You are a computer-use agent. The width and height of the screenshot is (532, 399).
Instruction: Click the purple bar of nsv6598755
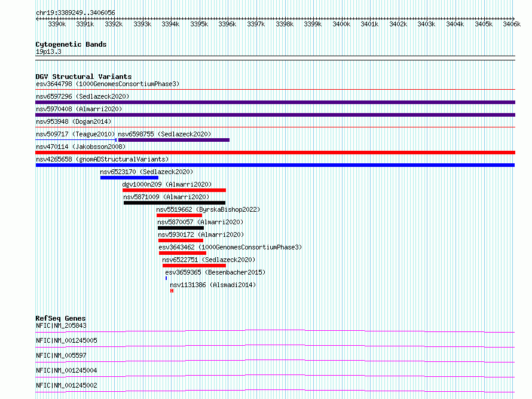[174, 140]
